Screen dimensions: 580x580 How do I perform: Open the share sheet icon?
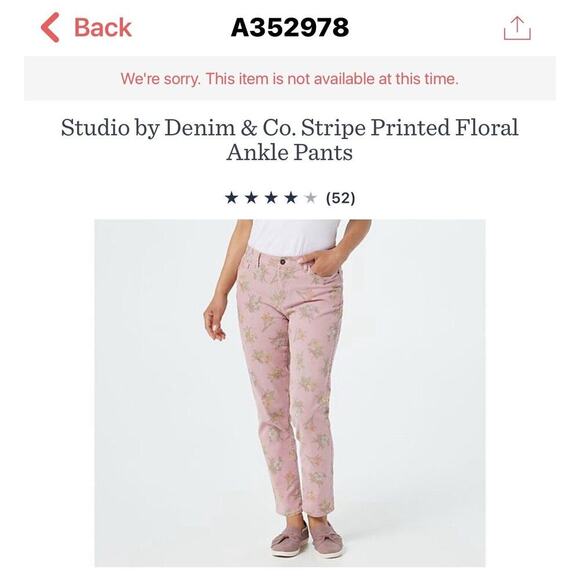coord(517,28)
